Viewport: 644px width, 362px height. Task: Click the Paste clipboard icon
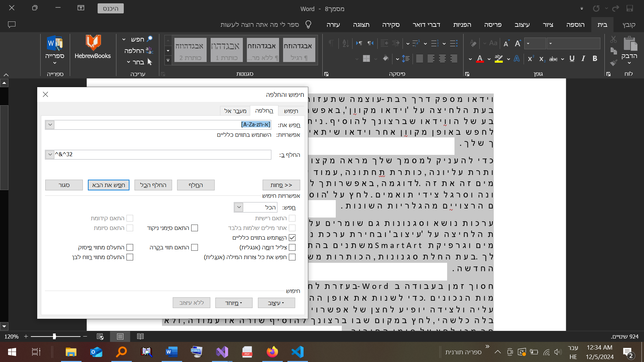pos(630,44)
